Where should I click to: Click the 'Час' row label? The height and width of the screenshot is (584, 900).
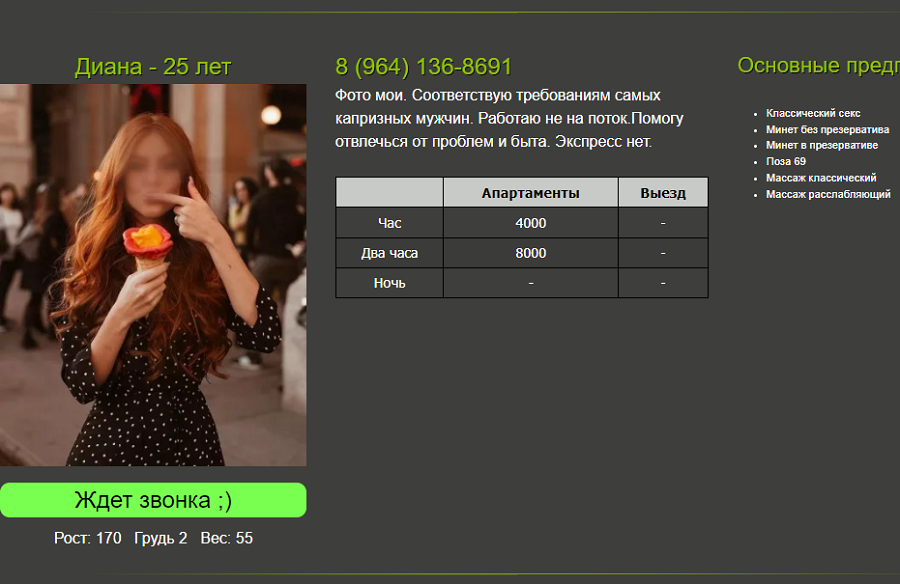click(x=390, y=223)
